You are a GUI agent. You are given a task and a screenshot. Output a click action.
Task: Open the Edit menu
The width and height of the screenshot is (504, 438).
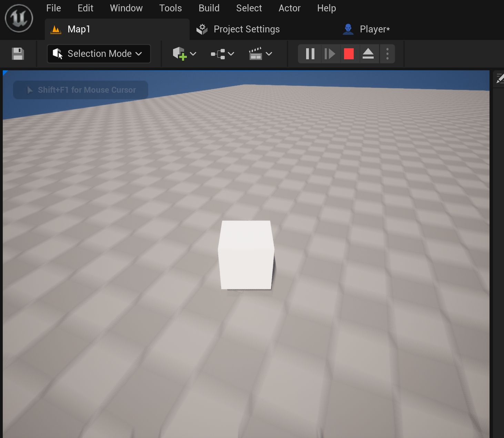pos(85,8)
